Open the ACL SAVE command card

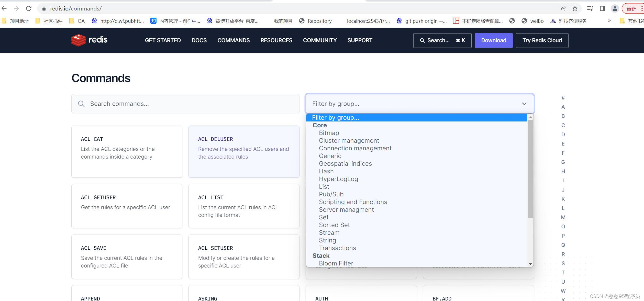(127, 257)
